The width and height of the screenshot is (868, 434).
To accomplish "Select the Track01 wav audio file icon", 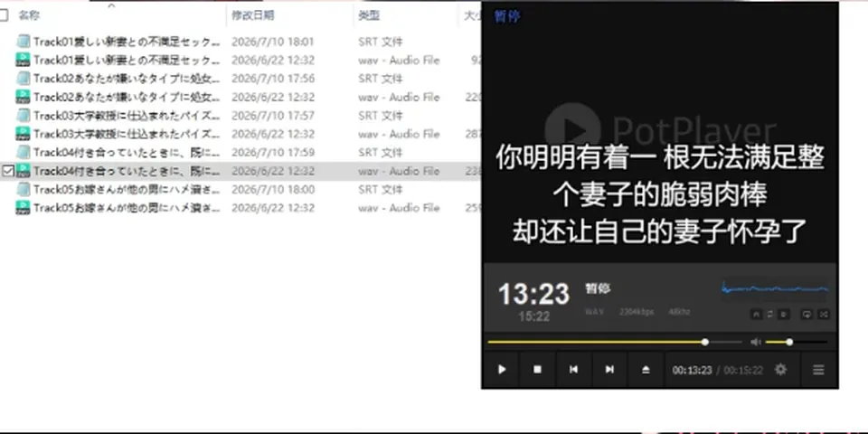I will tap(23, 60).
